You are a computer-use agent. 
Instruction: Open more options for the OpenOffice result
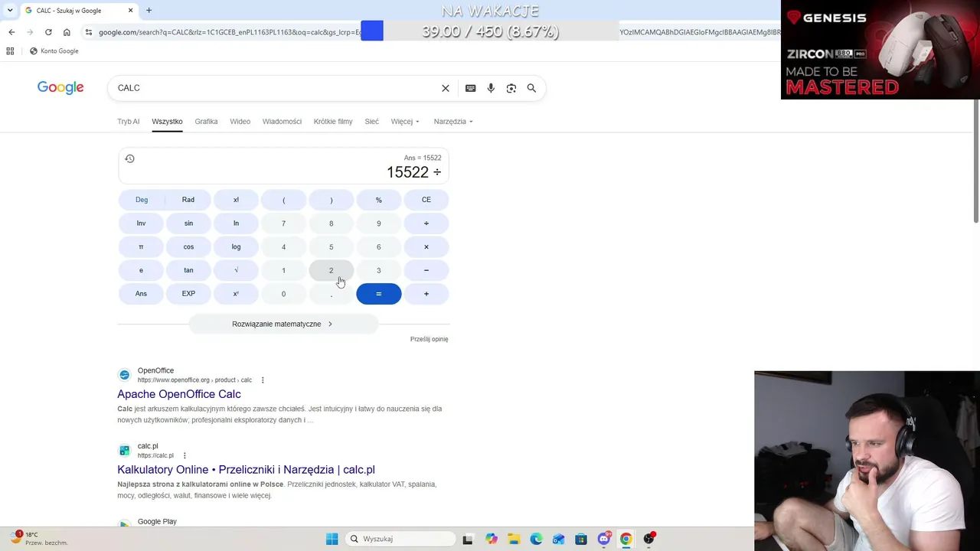coord(263,380)
